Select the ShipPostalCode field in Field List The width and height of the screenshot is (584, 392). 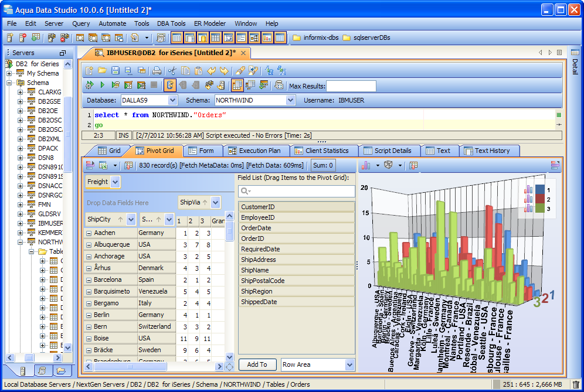click(x=297, y=281)
